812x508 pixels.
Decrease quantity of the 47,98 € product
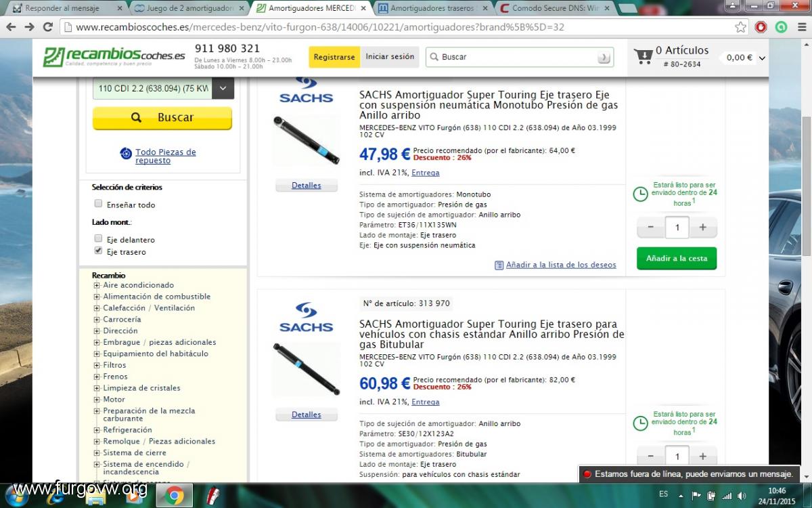(651, 228)
